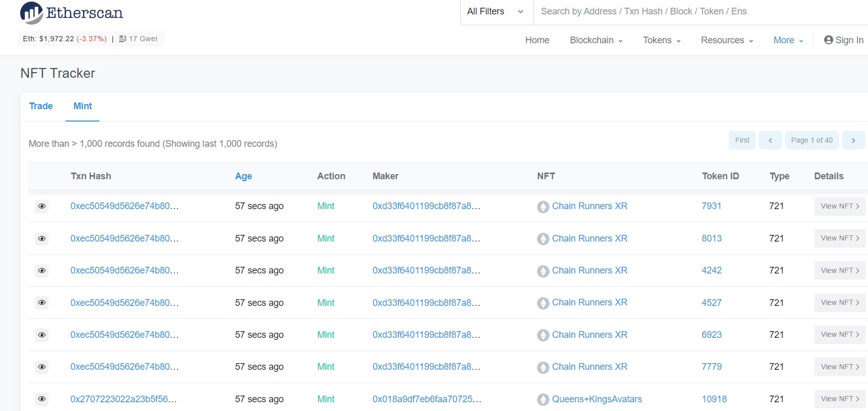View NFT for token 7779
The height and width of the screenshot is (411, 868).
840,367
